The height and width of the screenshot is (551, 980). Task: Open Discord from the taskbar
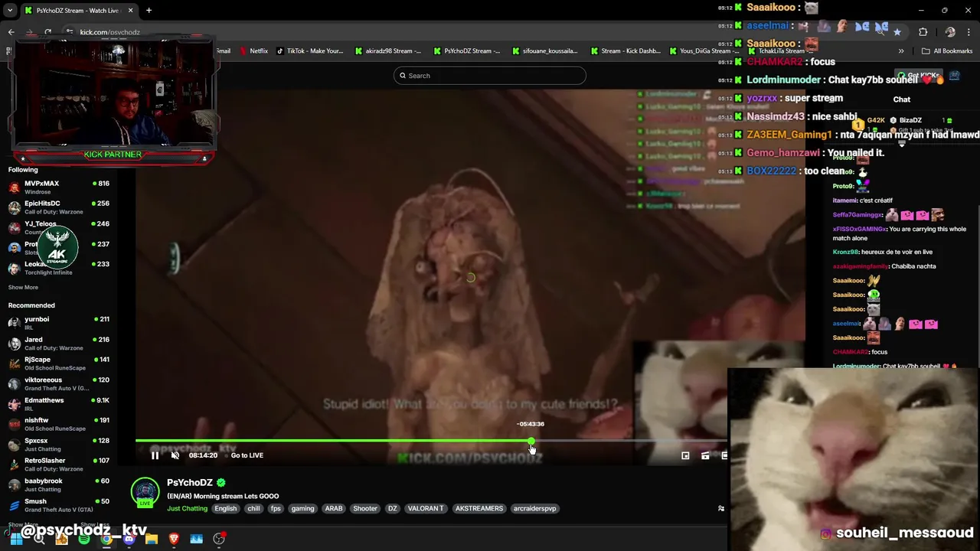[x=129, y=539]
